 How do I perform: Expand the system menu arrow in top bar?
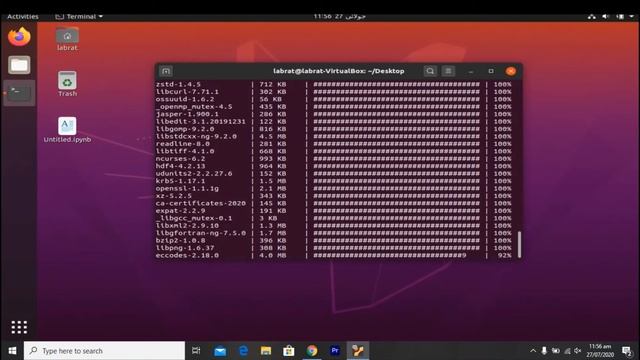(x=631, y=16)
